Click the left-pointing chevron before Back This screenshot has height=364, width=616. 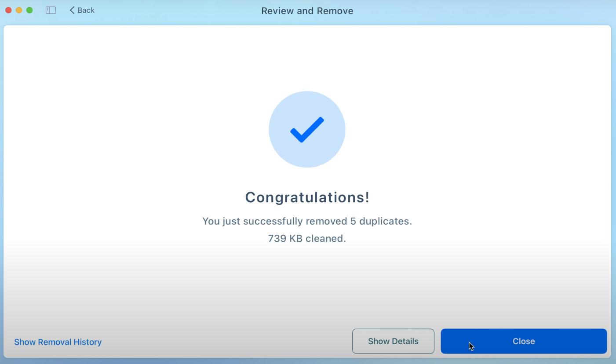tap(72, 10)
